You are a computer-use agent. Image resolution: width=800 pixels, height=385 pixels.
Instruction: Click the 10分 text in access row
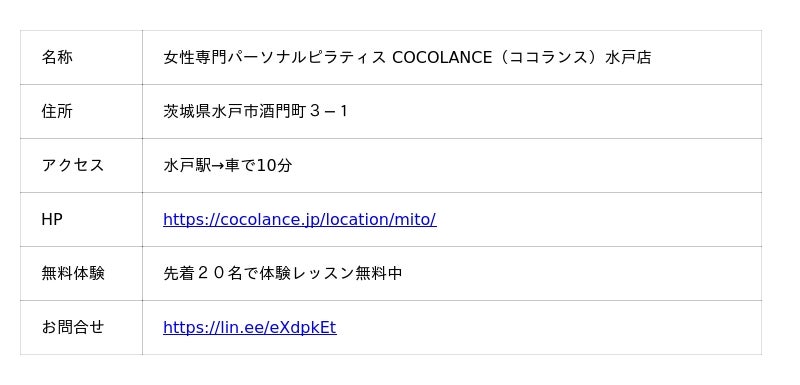coord(274,165)
